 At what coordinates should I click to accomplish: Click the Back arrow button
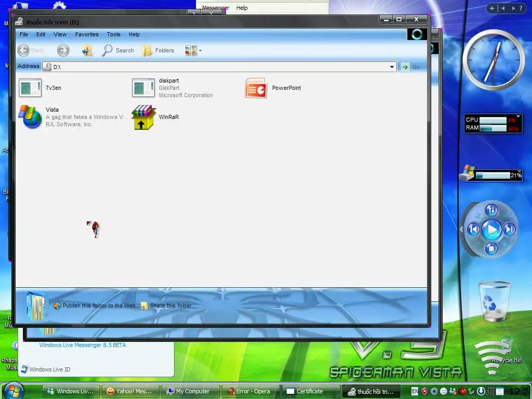[x=23, y=50]
